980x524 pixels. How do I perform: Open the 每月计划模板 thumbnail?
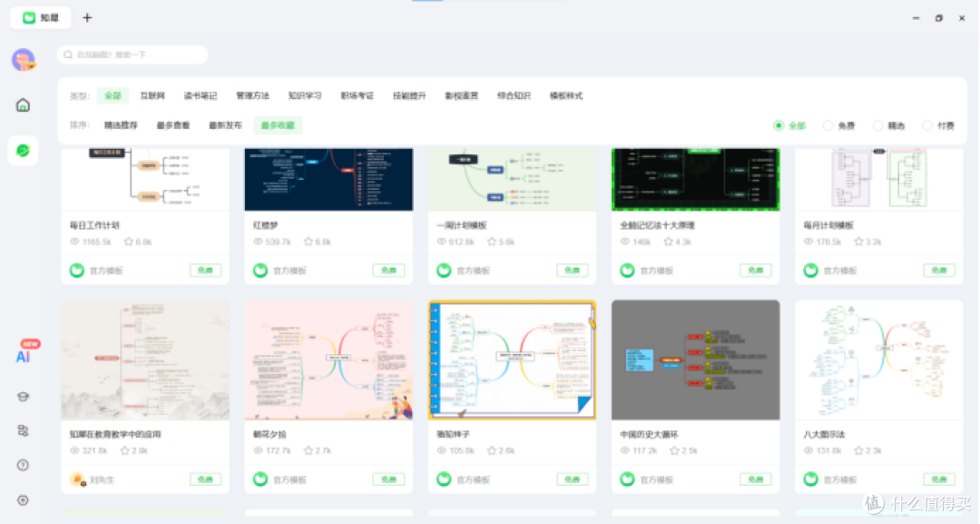tap(878, 180)
